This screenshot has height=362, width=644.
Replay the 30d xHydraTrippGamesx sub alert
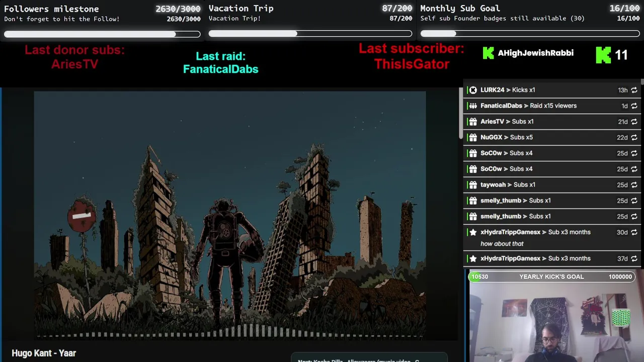point(634,232)
